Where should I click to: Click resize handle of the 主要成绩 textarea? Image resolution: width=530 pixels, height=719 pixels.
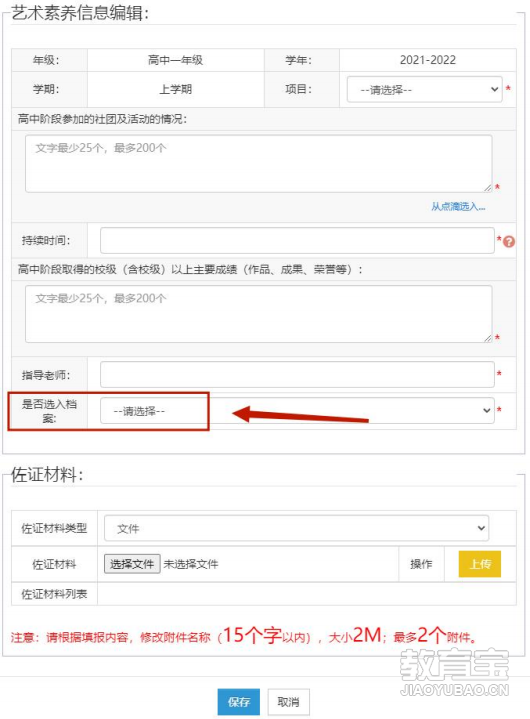point(487,338)
